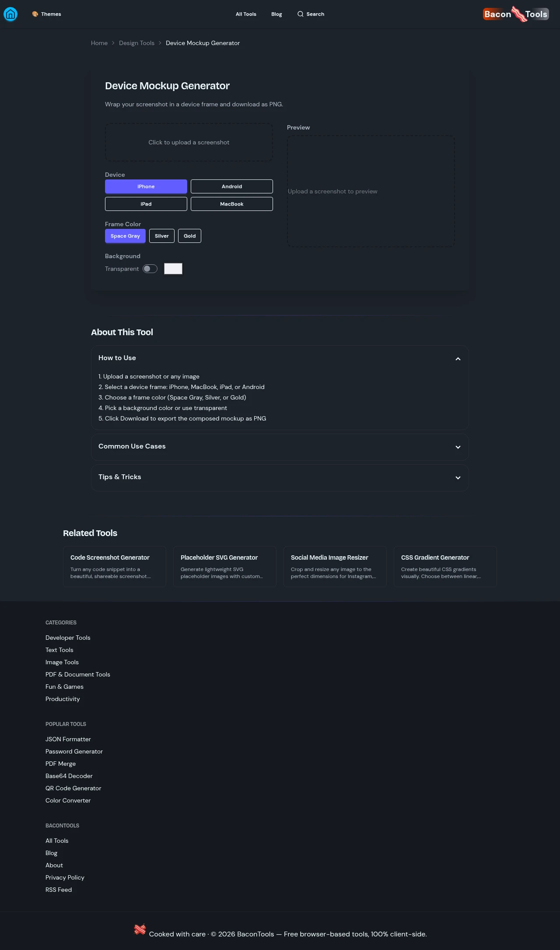Expand the Tips & Tricks section
560x950 pixels.
coord(458,477)
